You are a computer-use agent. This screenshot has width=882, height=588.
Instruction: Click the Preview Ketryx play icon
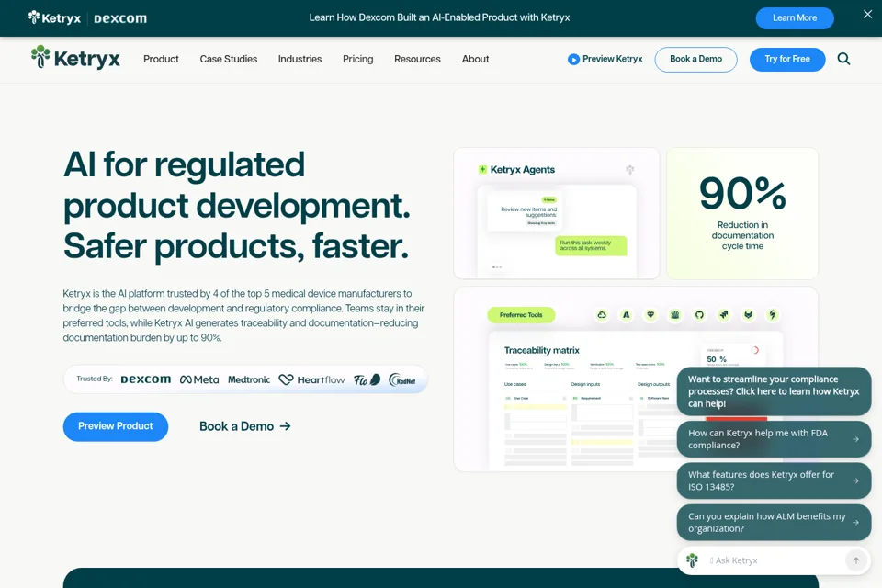(573, 59)
